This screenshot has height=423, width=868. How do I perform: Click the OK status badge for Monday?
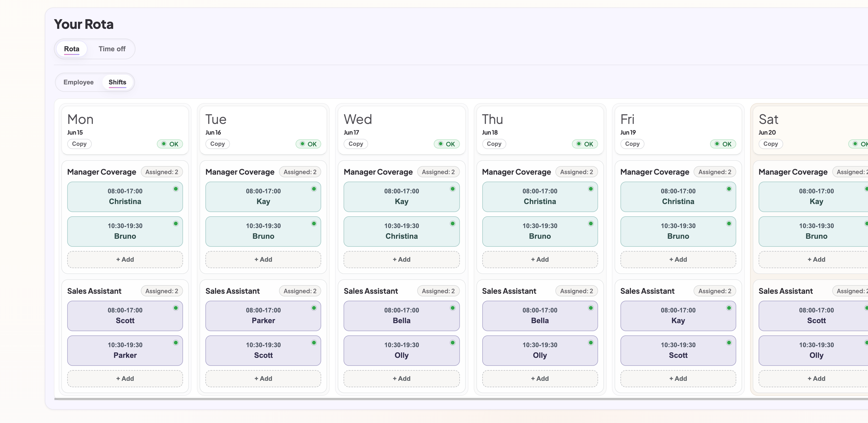click(170, 144)
